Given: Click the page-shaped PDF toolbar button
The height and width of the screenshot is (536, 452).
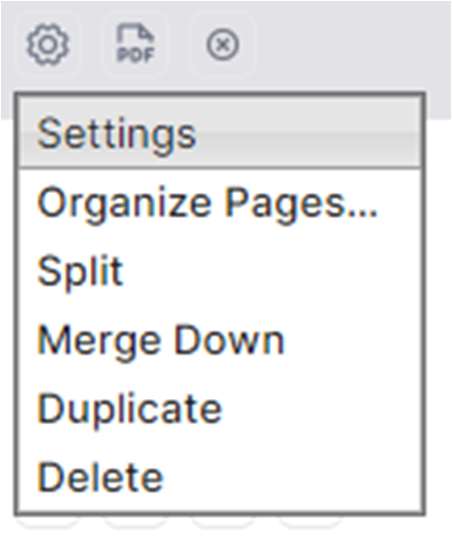Looking at the screenshot, I should pos(136,43).
